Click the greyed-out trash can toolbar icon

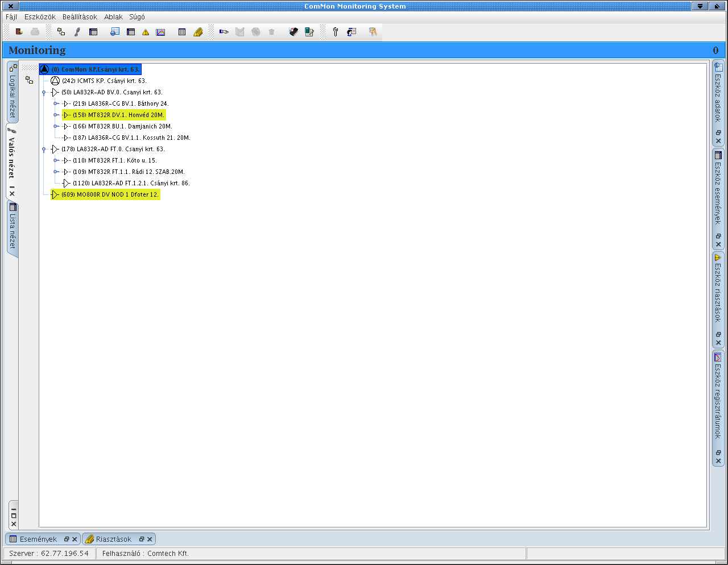(272, 32)
